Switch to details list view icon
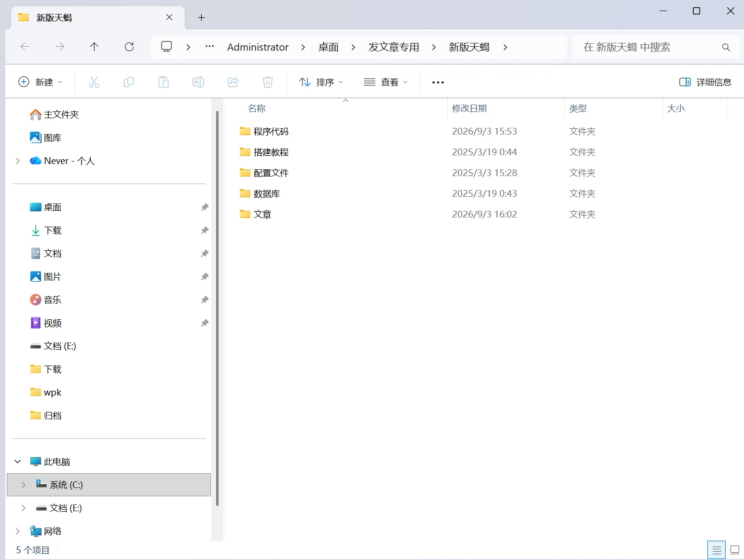This screenshot has width=744, height=560. [x=716, y=550]
